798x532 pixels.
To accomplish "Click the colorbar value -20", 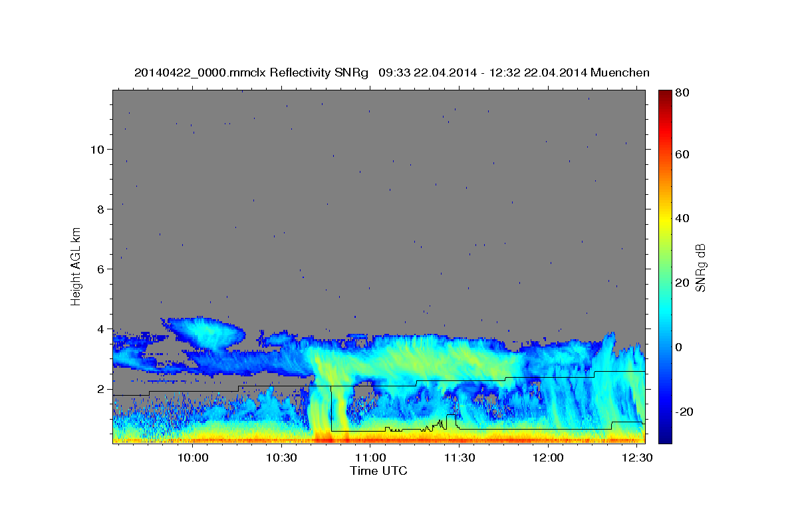I will 684,412.
